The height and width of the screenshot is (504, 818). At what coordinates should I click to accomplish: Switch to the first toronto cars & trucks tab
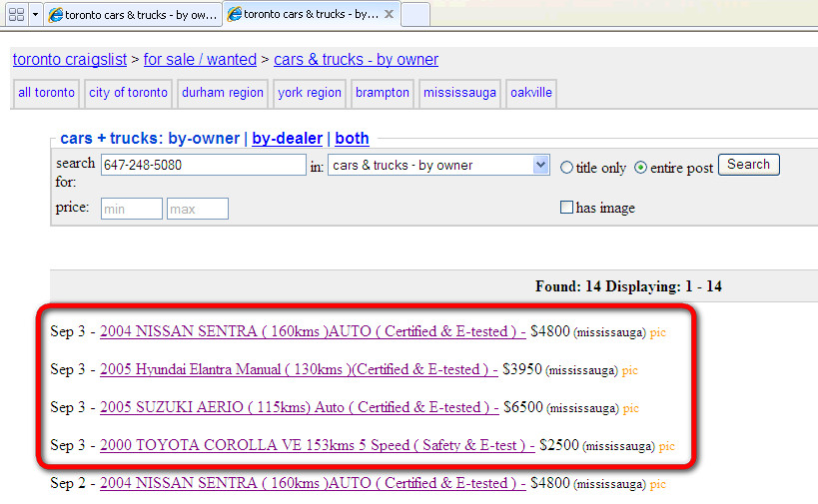(x=133, y=15)
